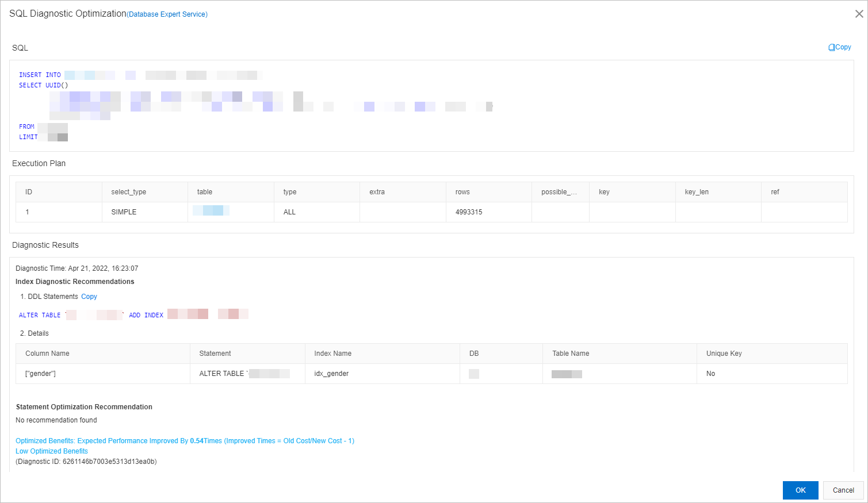Viewport: 868px width, 503px height.
Task: Open the Database Expert Service link
Action: tap(168, 14)
